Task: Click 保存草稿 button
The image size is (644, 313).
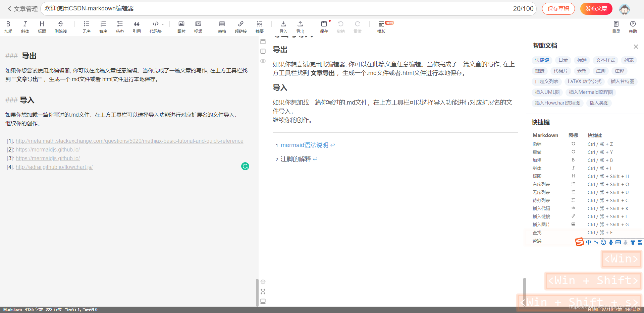Action: pos(558,9)
